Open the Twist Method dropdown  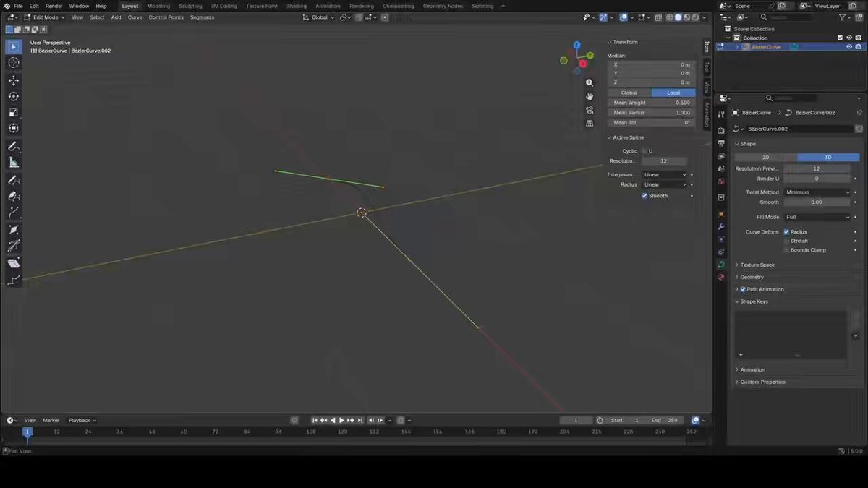pyautogui.click(x=817, y=192)
